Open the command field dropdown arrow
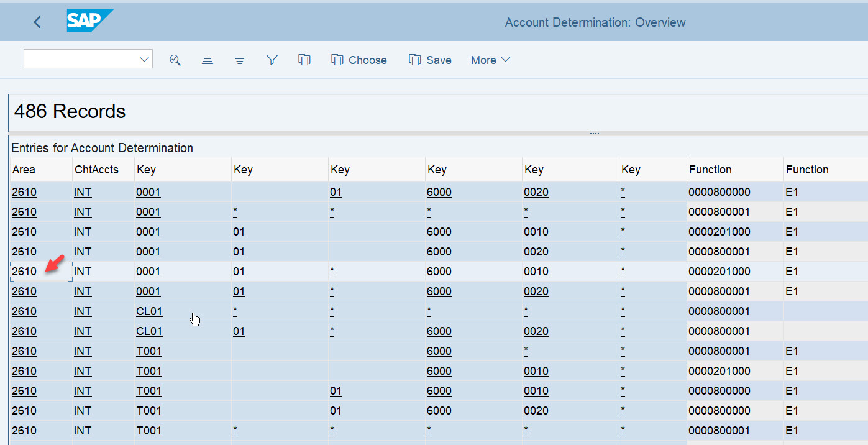This screenshot has width=868, height=445. pyautogui.click(x=144, y=58)
